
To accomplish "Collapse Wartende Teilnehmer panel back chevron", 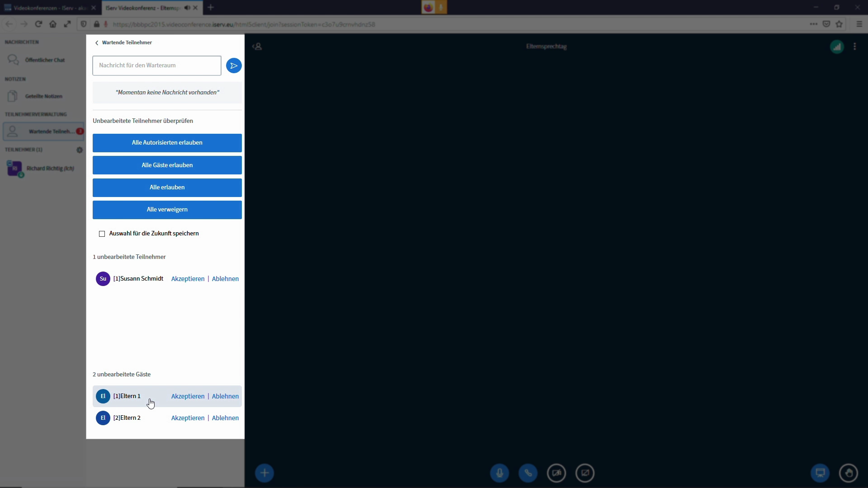I will tap(97, 43).
